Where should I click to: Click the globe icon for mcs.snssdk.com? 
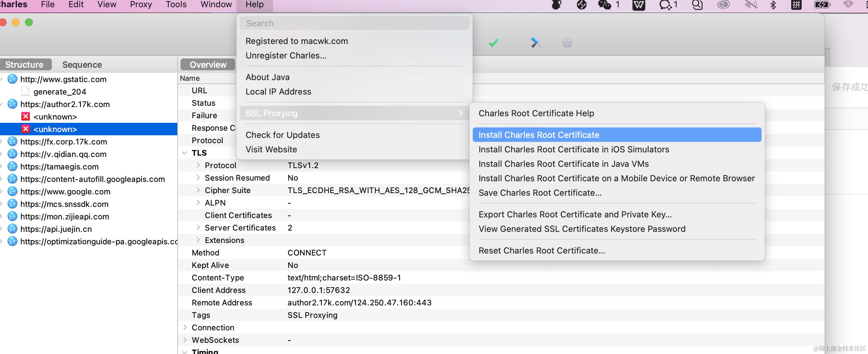click(x=12, y=204)
